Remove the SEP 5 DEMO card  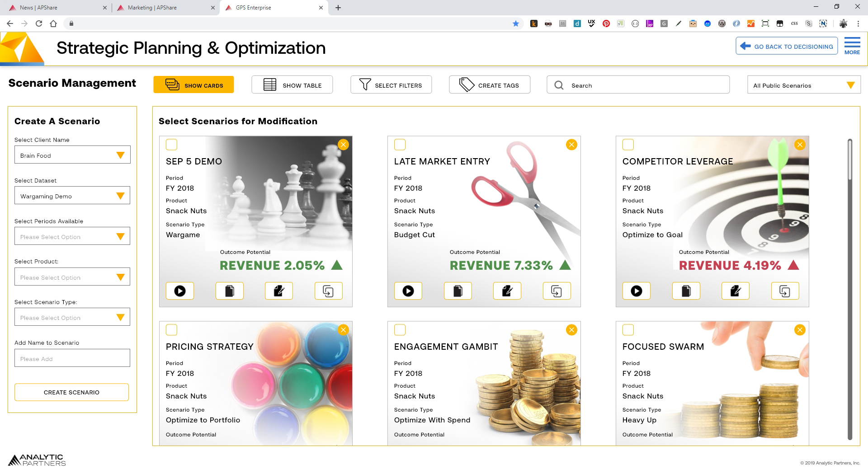click(344, 145)
